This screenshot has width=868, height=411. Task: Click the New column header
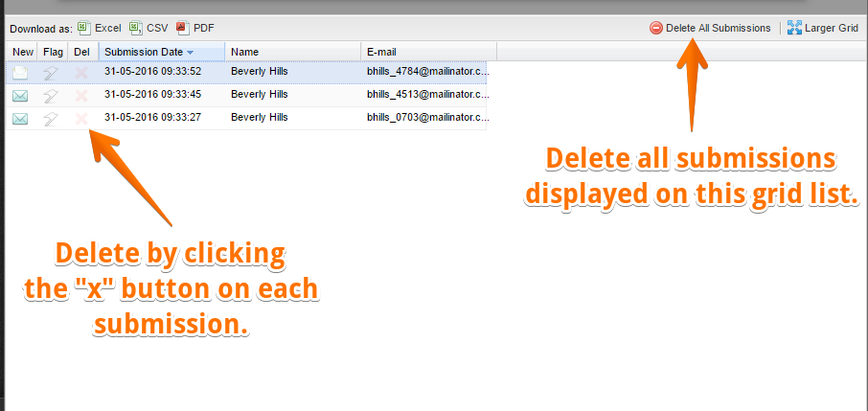pos(23,51)
